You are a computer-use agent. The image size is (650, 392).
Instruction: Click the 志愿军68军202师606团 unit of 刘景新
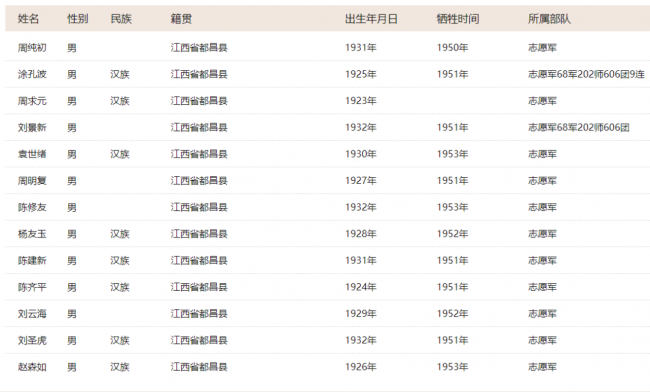[x=578, y=127]
